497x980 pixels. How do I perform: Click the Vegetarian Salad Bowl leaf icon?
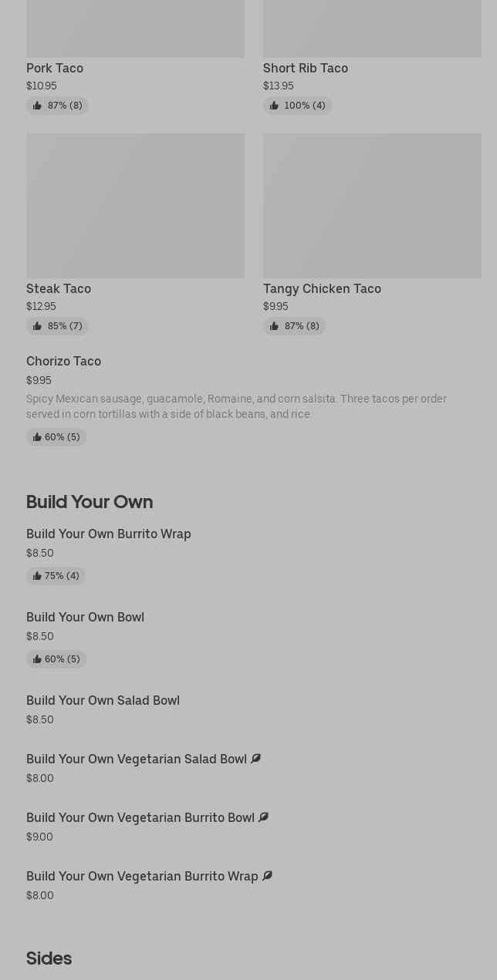point(255,759)
